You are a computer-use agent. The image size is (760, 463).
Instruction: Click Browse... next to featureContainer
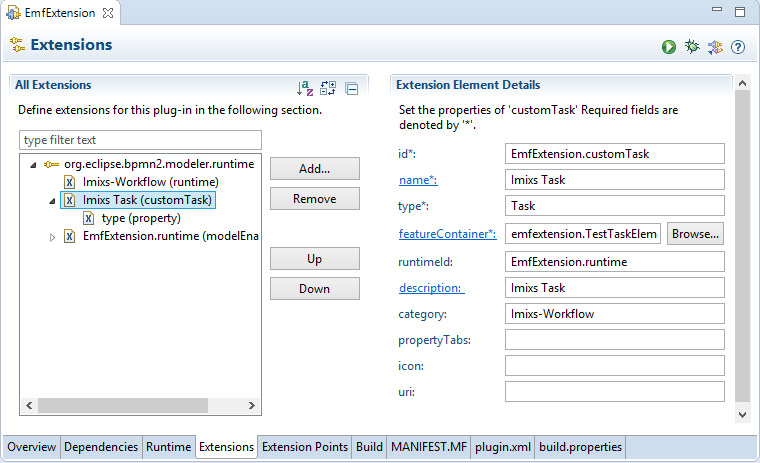click(695, 234)
